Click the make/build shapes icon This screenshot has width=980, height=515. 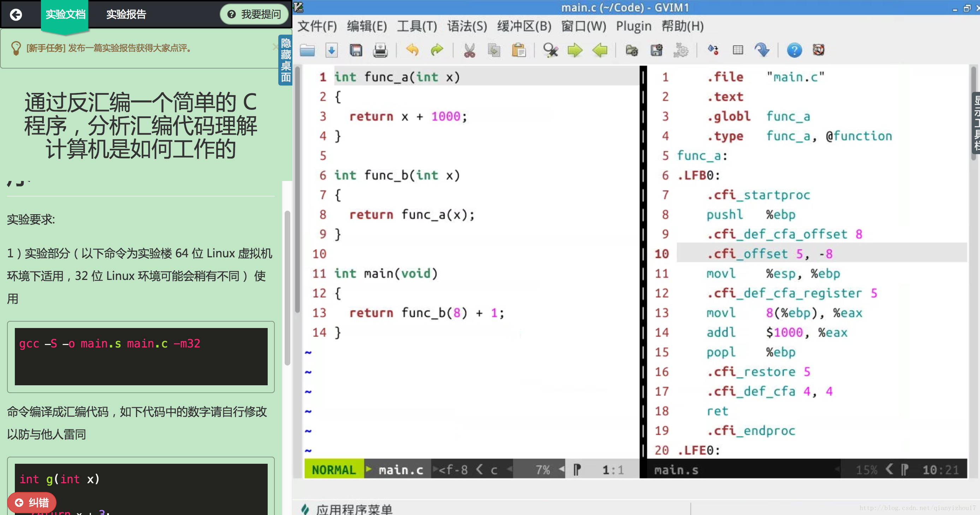point(713,50)
